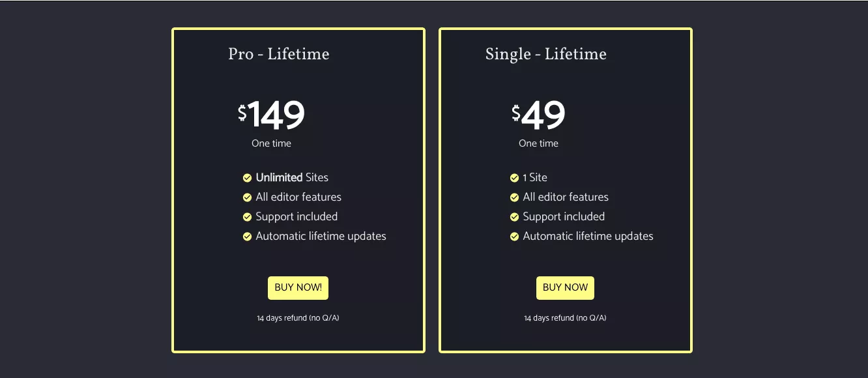868x378 pixels.
Task: Click the checkmark next to Pro All editor features
Action: (248, 197)
